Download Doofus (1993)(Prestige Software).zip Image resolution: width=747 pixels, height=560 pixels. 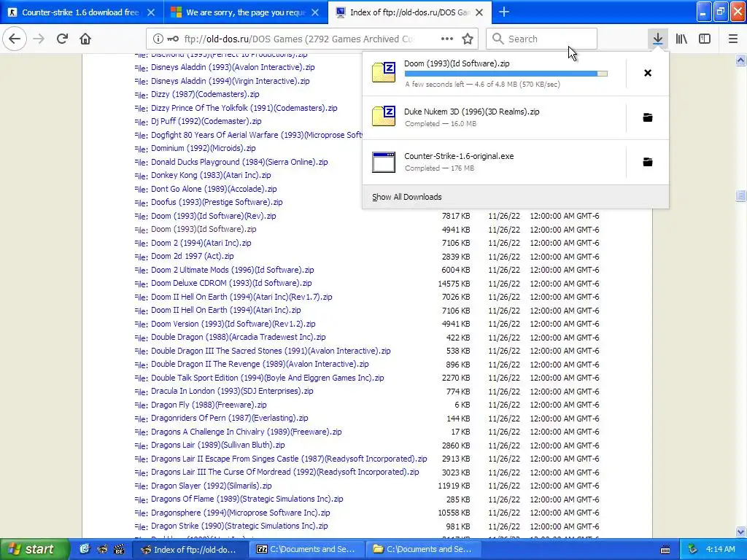coord(217,203)
